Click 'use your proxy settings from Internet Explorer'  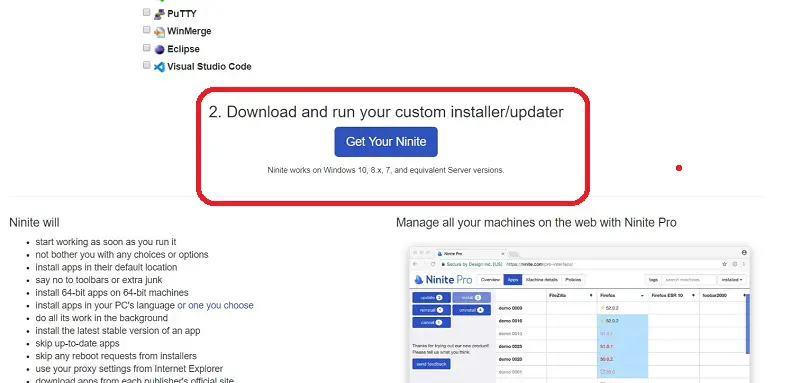[129, 369]
